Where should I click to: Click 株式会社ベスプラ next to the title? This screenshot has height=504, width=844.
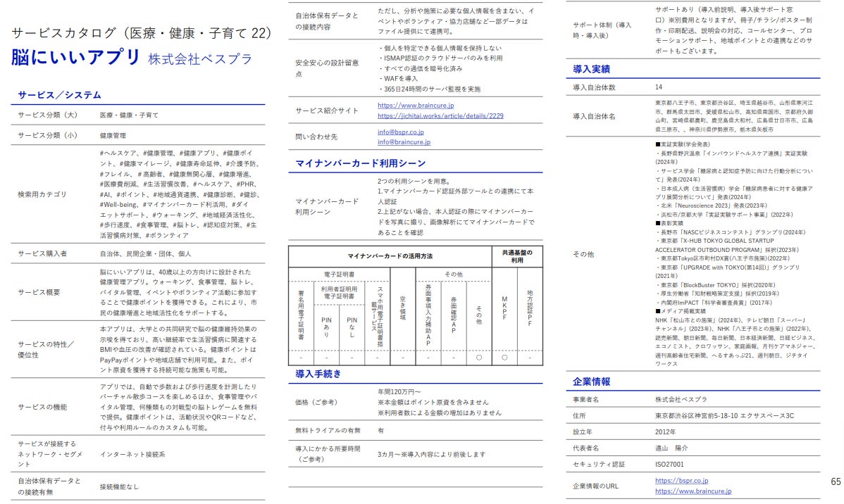(x=200, y=58)
